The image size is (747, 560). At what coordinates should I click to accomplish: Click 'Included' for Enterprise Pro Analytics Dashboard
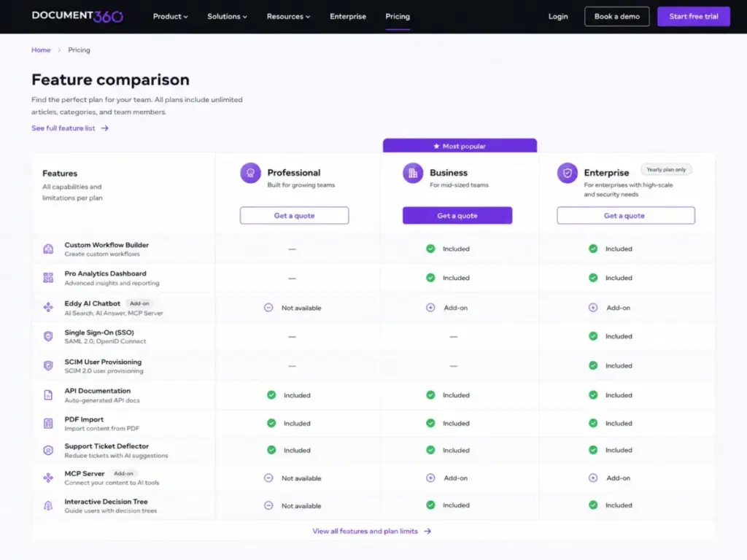619,278
